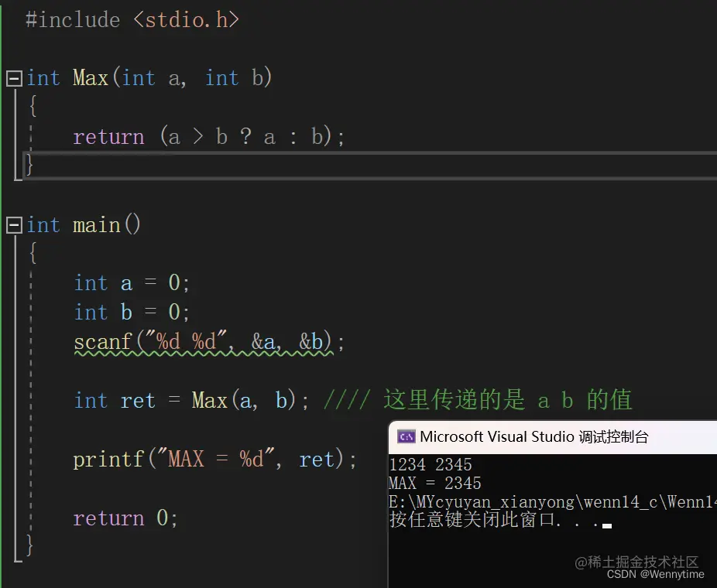
Task: Click the console output 'MAX = 2345'
Action: pos(435,483)
